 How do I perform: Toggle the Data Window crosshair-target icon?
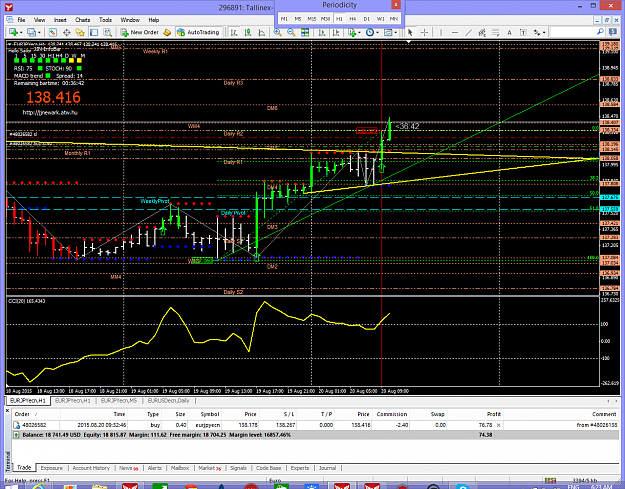67,32
